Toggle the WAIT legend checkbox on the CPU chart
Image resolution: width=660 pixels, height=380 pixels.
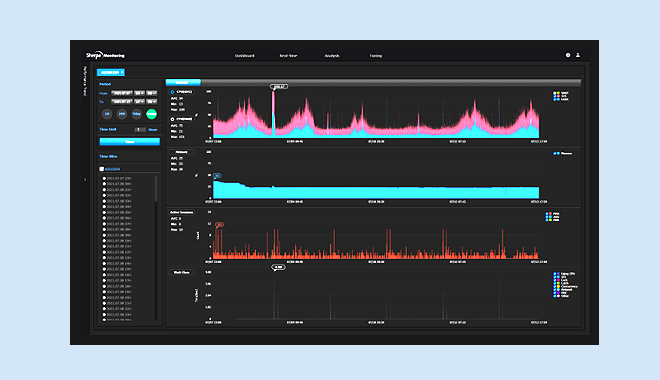pos(555,93)
